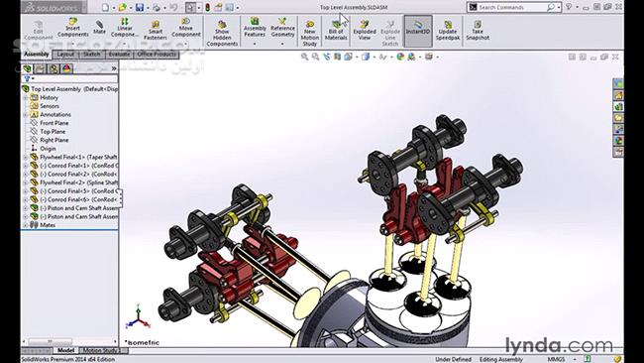Toggle Instant3D off

418,31
